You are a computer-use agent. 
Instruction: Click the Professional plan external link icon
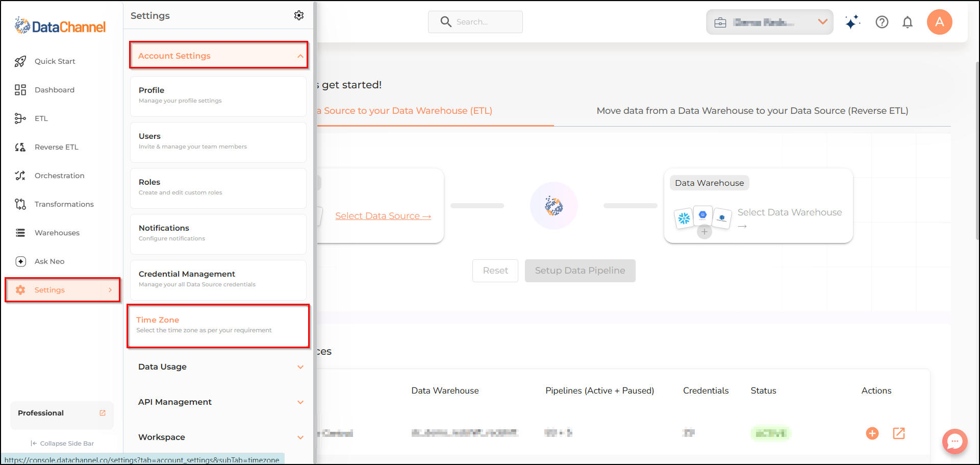click(x=103, y=413)
